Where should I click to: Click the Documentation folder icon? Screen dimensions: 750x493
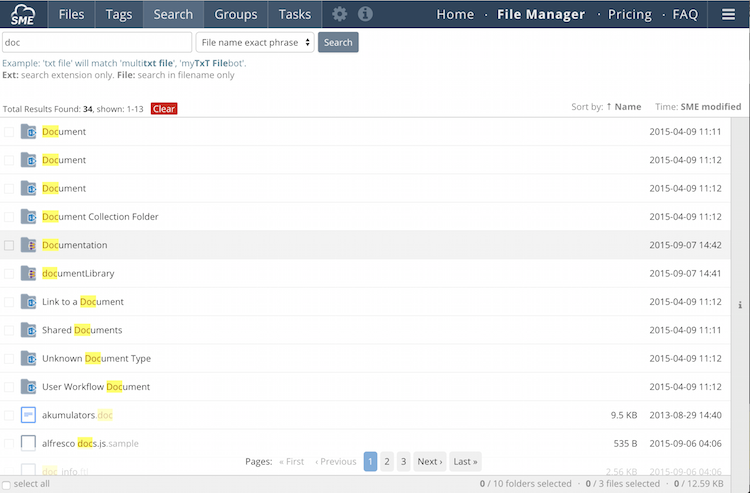pyautogui.click(x=29, y=245)
